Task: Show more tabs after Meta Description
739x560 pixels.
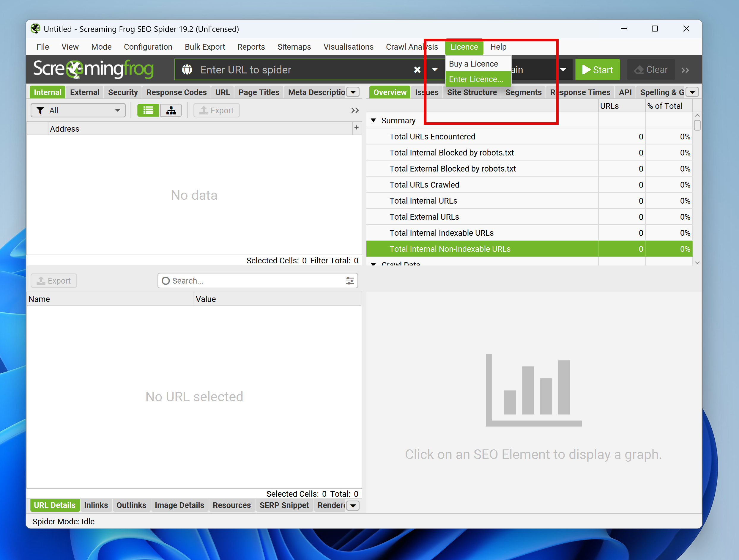Action: (353, 92)
